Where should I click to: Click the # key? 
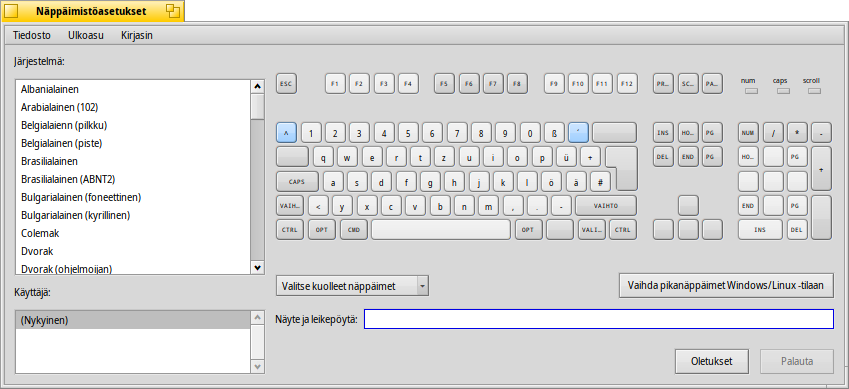point(600,181)
